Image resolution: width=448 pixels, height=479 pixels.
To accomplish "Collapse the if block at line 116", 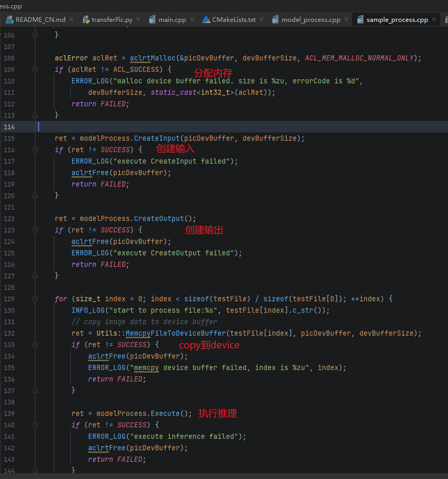I will click(x=35, y=150).
